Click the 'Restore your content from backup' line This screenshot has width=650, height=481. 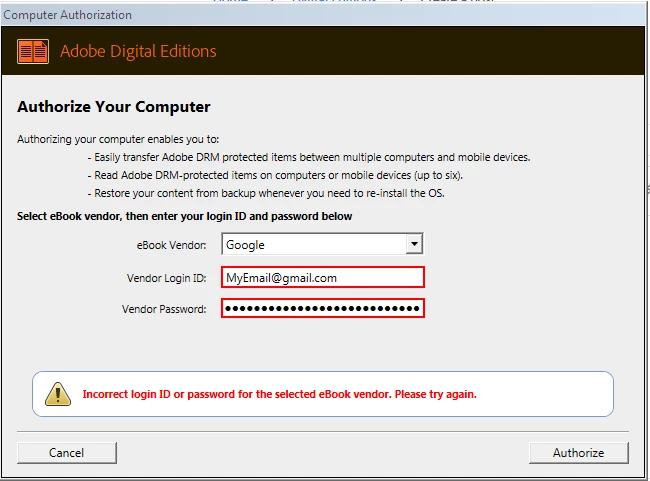click(266, 193)
